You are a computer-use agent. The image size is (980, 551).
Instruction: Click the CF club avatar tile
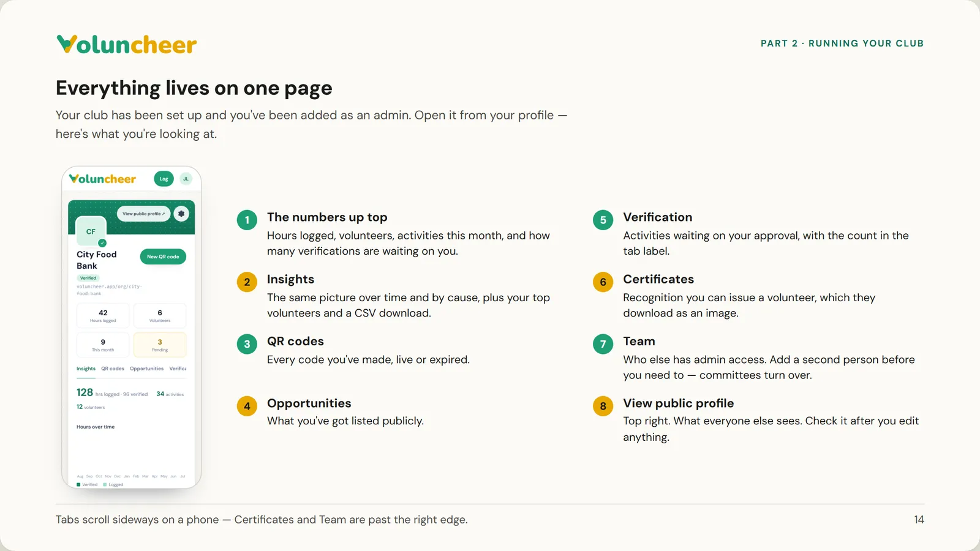coord(91,231)
